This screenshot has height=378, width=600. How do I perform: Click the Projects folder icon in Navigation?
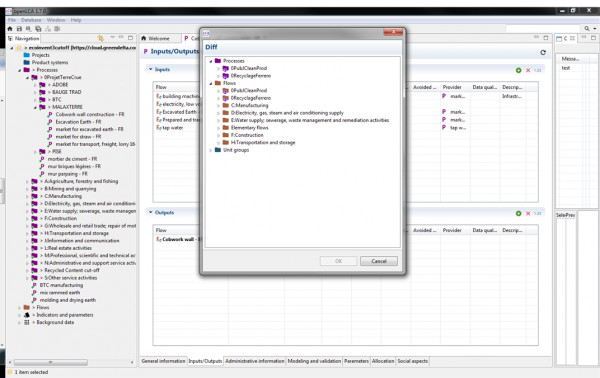pos(27,55)
